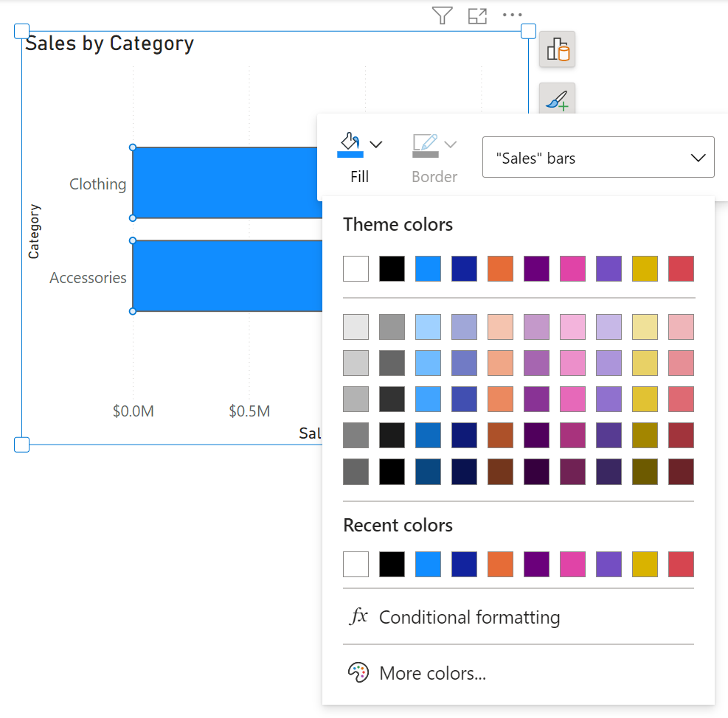Click the $0.5M axis value
Image resolution: width=728 pixels, height=718 pixels.
(249, 411)
